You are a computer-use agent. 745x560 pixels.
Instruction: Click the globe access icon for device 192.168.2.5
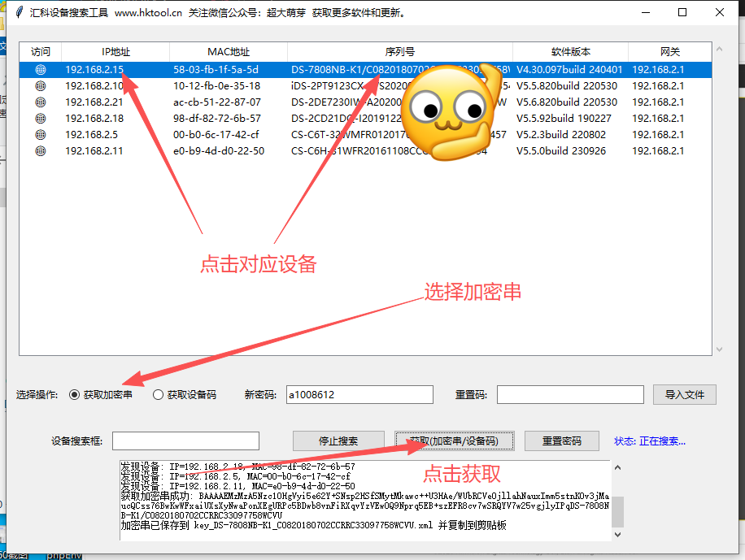[40, 134]
